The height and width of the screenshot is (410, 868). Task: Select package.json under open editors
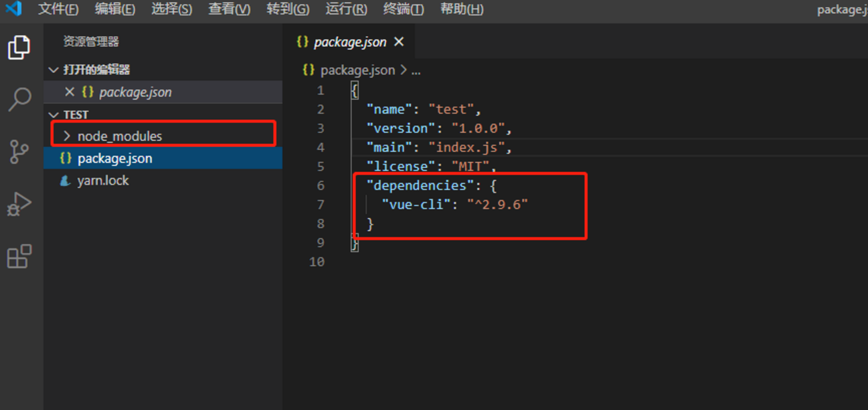(x=163, y=92)
